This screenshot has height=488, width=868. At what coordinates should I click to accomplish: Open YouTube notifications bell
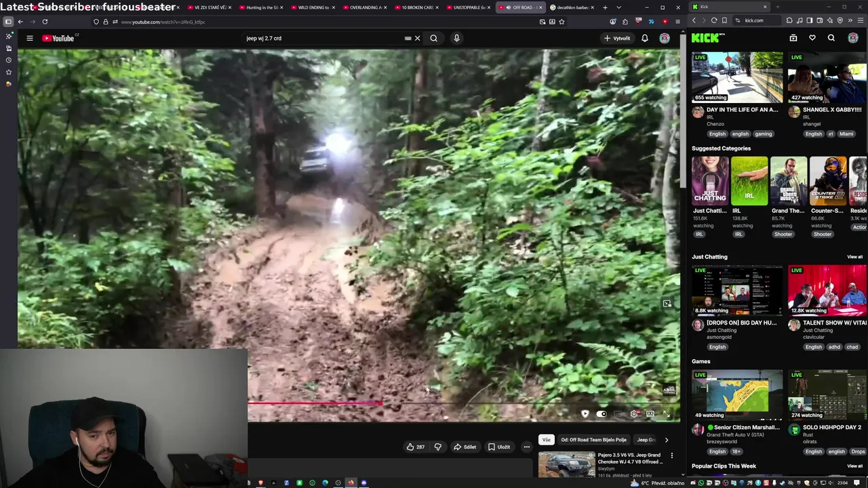coord(645,38)
